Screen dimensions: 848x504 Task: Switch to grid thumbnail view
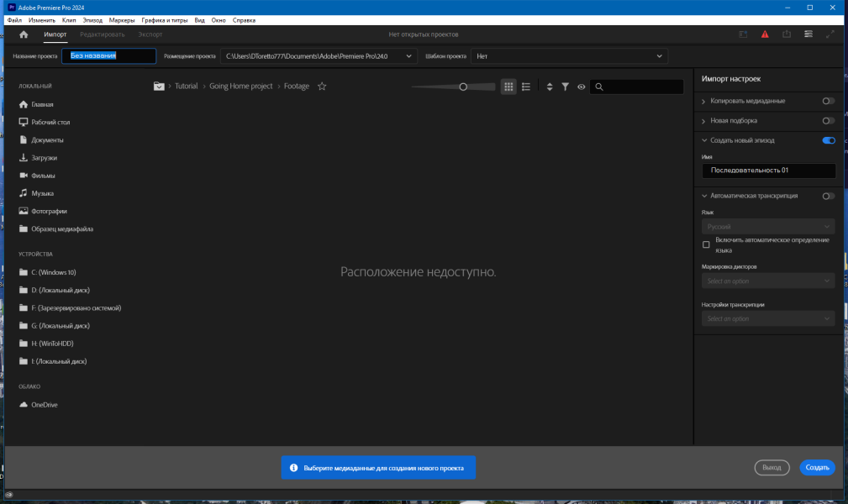(508, 87)
